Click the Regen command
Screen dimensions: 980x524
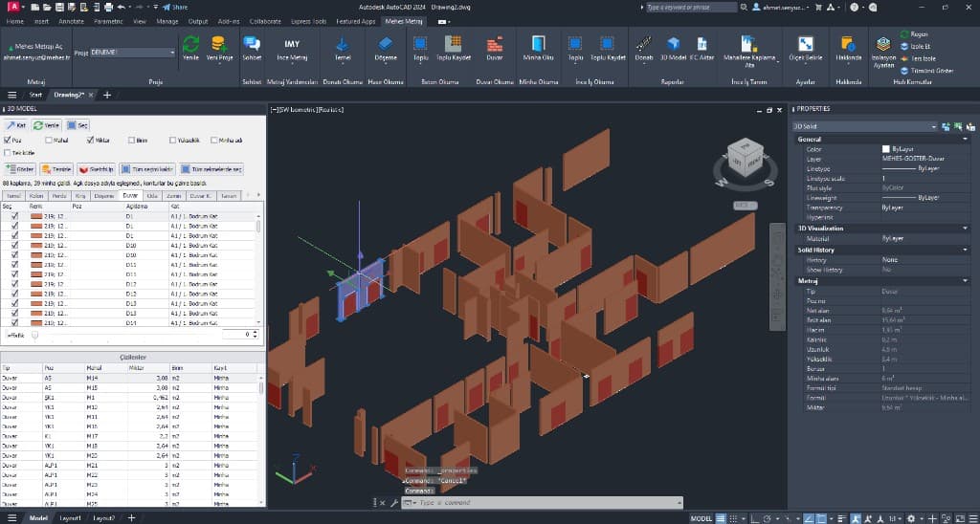(x=914, y=33)
